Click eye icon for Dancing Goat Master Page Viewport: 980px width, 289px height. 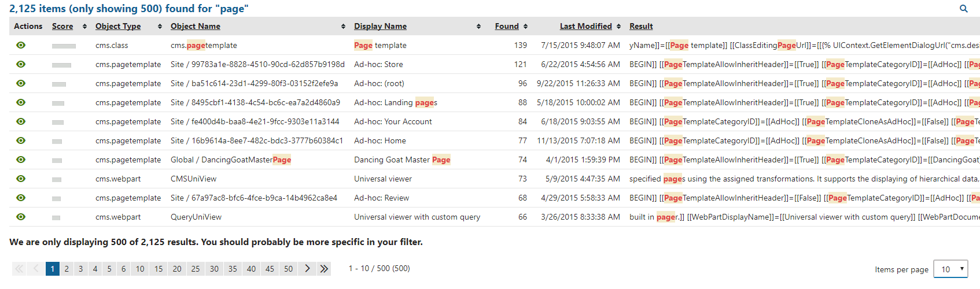pyautogui.click(x=21, y=160)
